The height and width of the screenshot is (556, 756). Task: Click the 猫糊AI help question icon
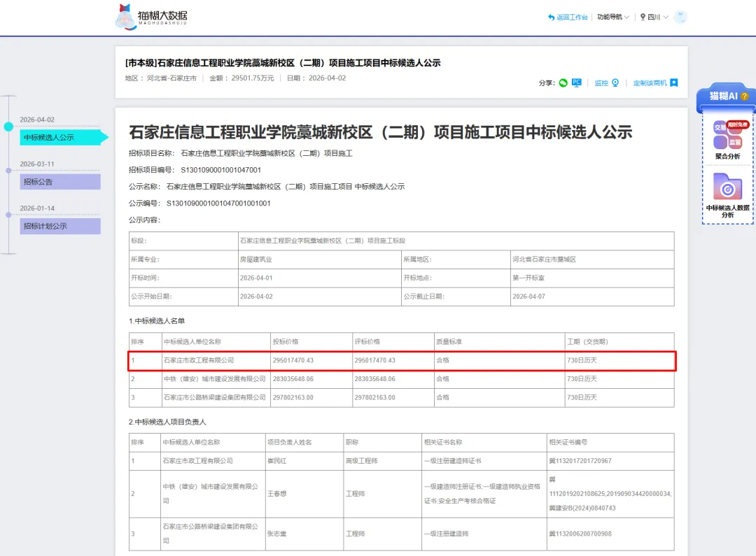(x=744, y=97)
